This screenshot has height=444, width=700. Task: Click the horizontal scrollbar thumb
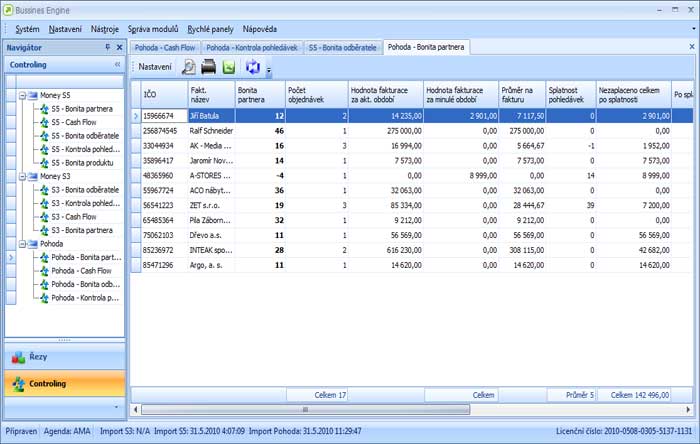[304, 409]
